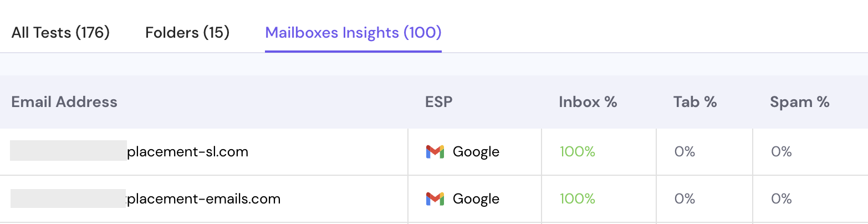868x224 pixels.
Task: Open the placement-sl.com email address row
Action: (187, 151)
